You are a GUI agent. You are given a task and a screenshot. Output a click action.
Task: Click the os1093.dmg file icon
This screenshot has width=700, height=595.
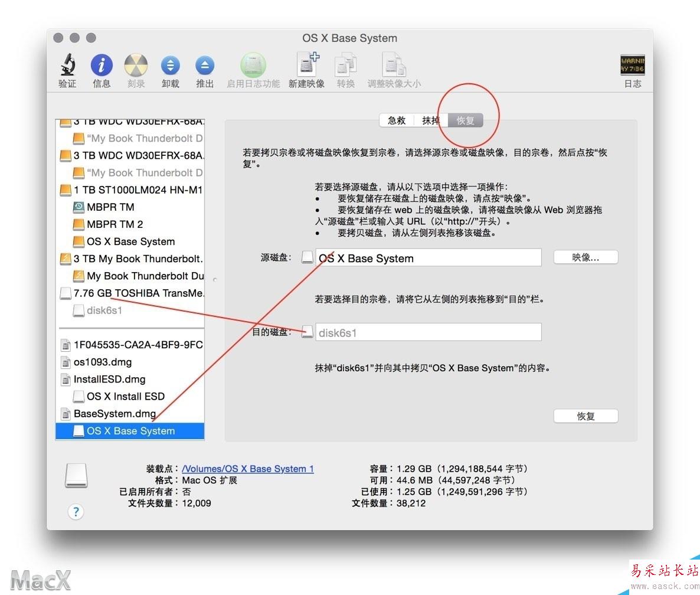point(66,362)
